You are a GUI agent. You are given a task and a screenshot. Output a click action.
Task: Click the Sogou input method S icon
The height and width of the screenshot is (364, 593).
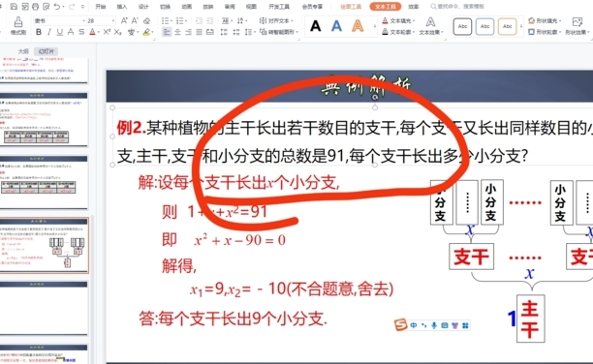coord(400,324)
